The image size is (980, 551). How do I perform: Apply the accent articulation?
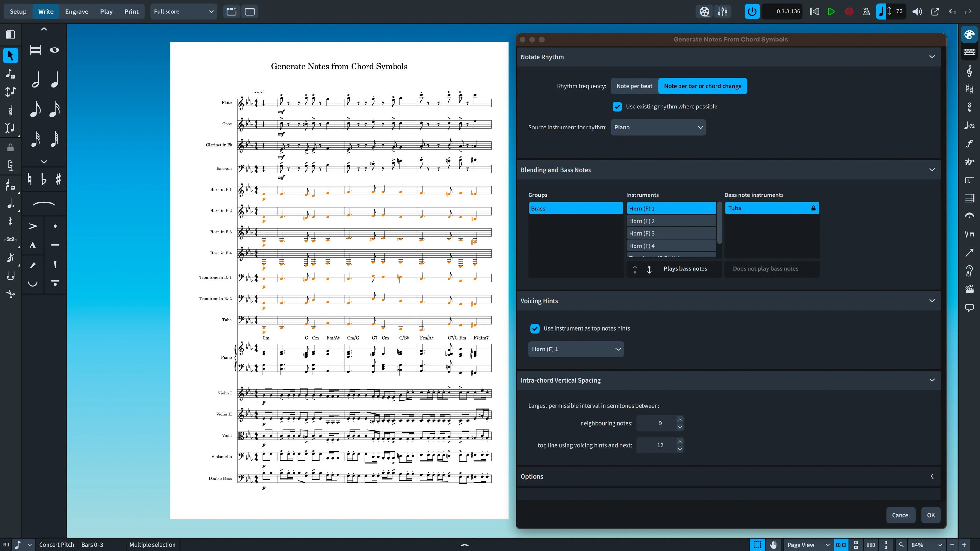(33, 226)
